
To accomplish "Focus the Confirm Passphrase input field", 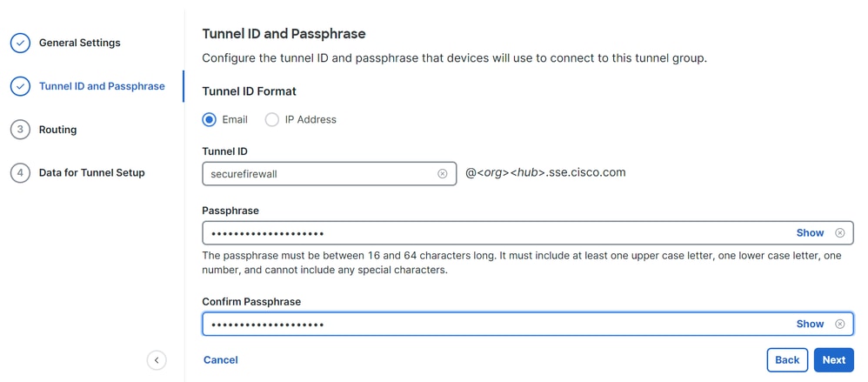I will coord(528,324).
